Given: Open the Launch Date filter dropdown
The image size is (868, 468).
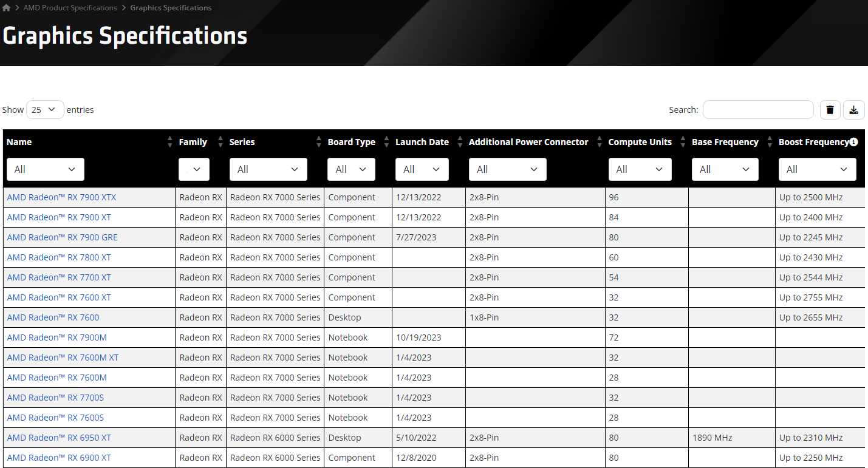Looking at the screenshot, I should 422,169.
